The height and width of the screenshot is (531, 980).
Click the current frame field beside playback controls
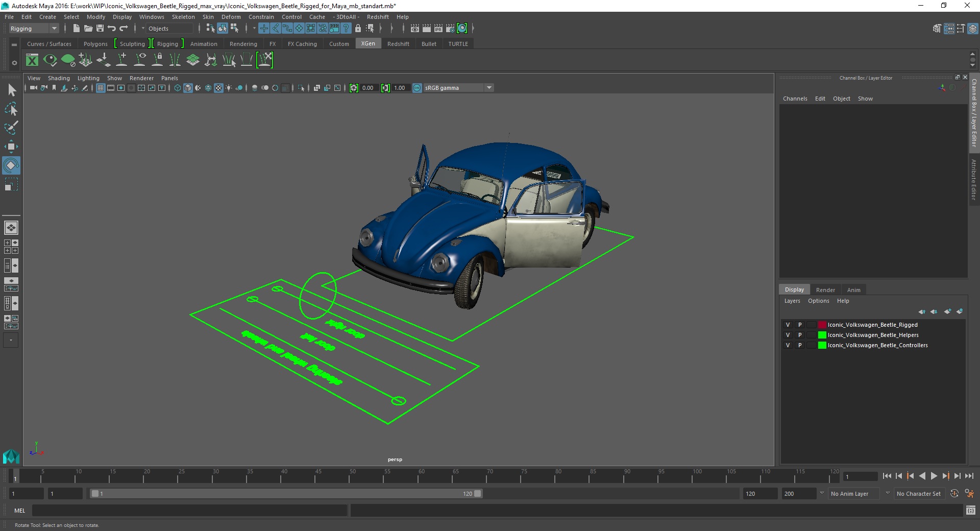(x=860, y=477)
